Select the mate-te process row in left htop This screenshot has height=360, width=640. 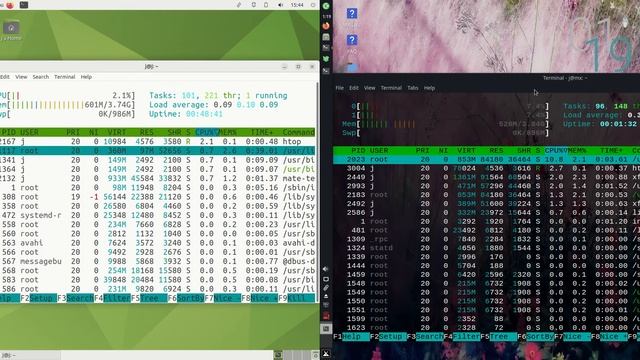pyautogui.click(x=158, y=178)
